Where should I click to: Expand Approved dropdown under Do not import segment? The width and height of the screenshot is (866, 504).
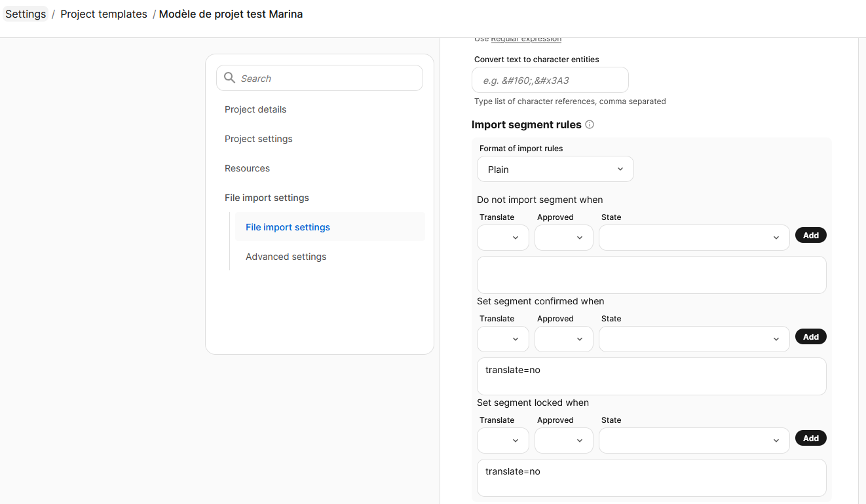click(x=564, y=238)
